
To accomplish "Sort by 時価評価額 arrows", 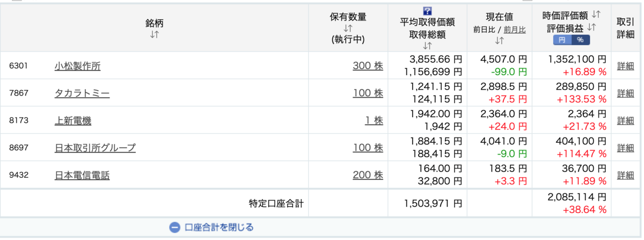I will click(x=596, y=15).
